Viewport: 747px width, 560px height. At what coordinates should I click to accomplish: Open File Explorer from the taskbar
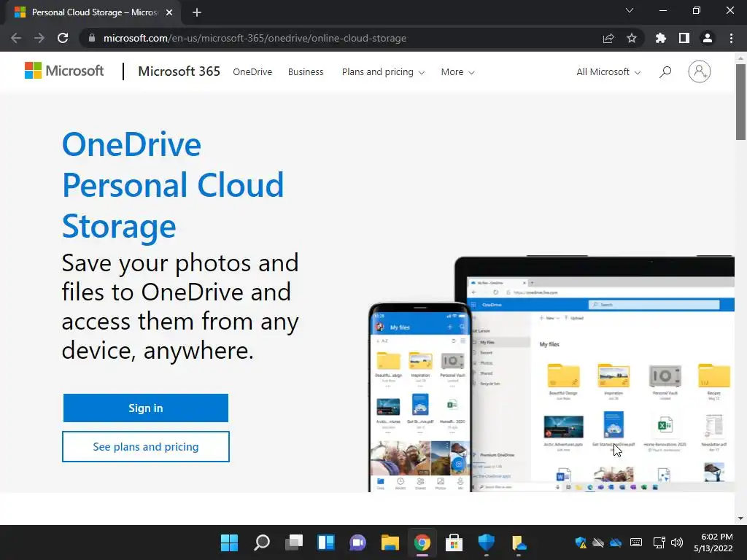(390, 542)
